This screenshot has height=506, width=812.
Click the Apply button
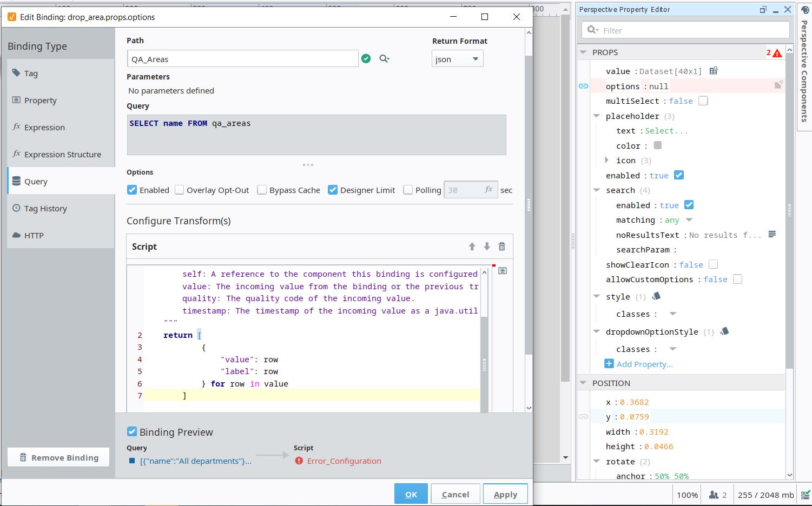point(505,494)
